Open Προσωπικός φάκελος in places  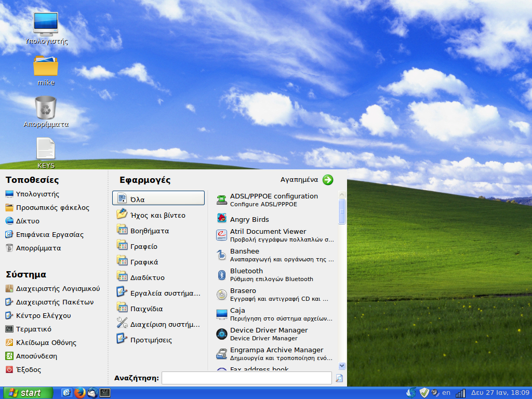(x=47, y=208)
